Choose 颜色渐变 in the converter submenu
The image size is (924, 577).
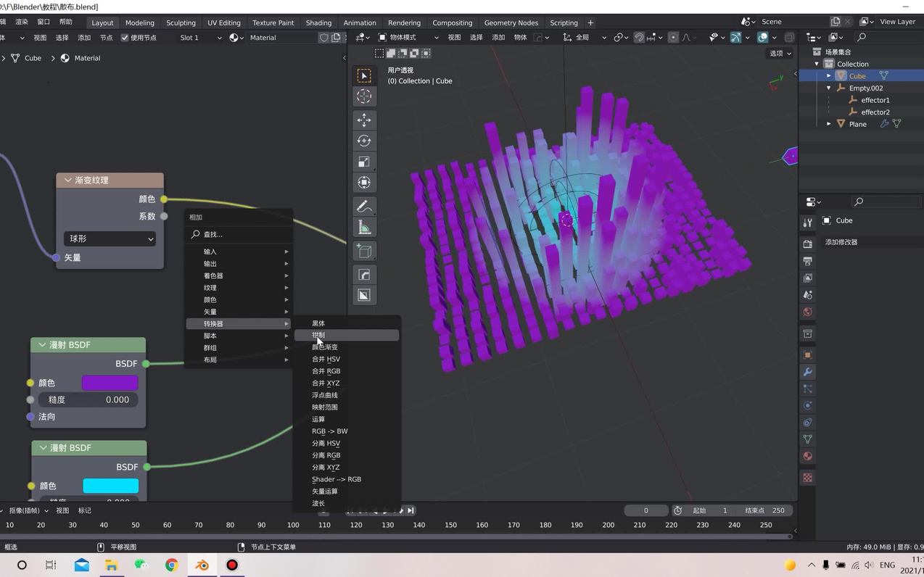pyautogui.click(x=347, y=347)
